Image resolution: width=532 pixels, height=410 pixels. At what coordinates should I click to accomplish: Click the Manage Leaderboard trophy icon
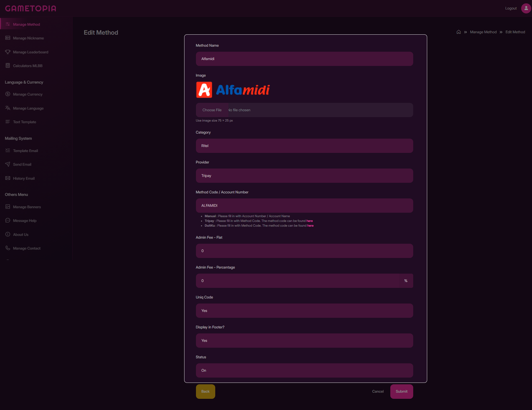click(8, 52)
